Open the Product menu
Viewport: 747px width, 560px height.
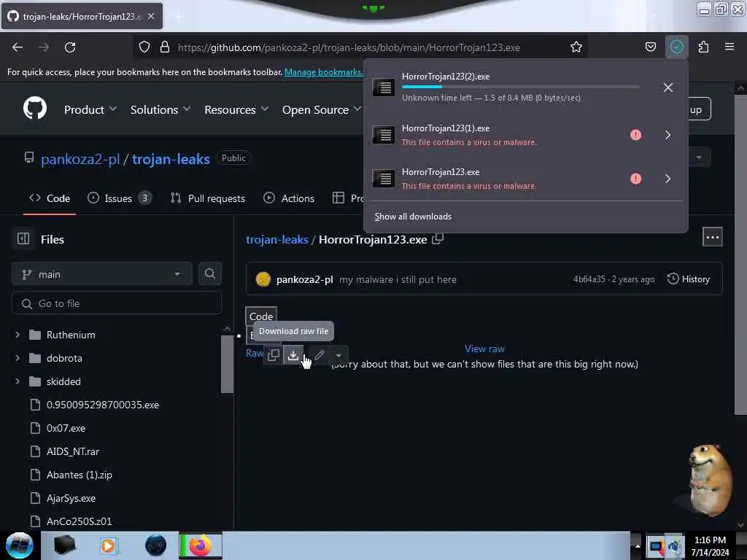coord(90,109)
